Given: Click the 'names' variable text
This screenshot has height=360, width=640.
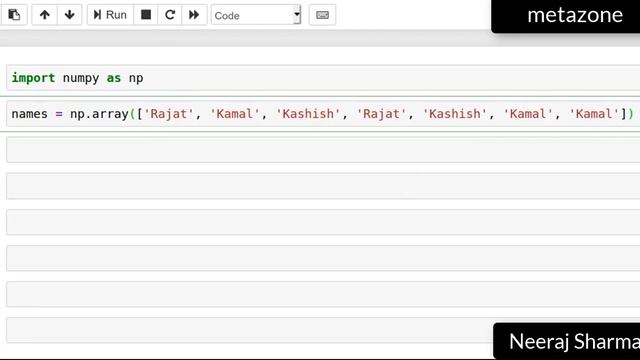Looking at the screenshot, I should (x=29, y=114).
